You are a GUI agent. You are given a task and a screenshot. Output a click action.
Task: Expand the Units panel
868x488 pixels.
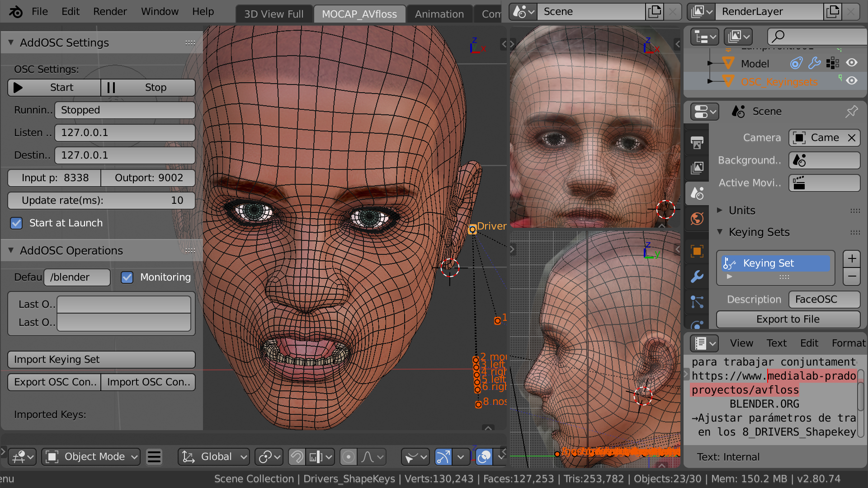click(742, 210)
